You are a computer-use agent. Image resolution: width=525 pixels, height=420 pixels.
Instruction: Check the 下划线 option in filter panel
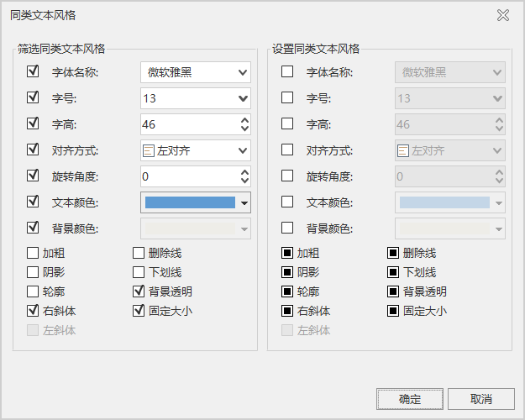(x=139, y=272)
